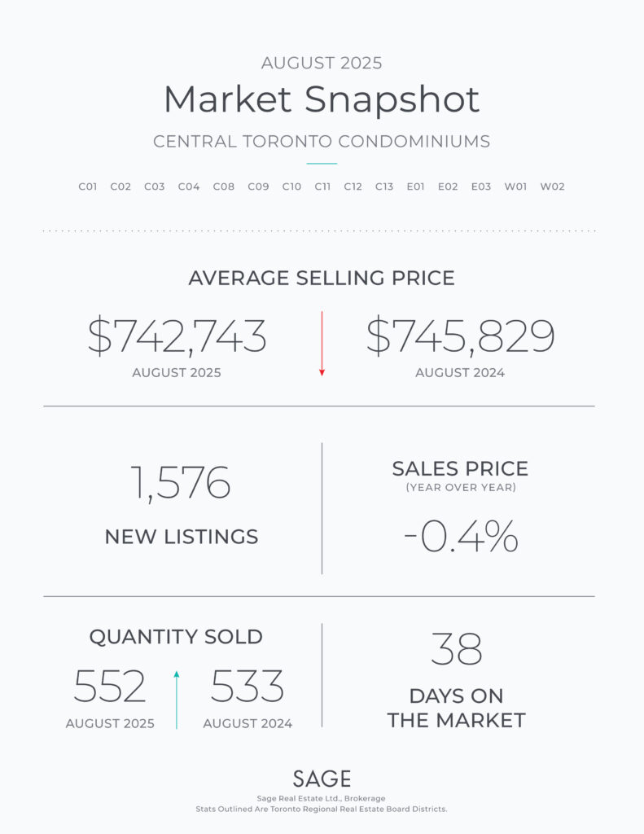The height and width of the screenshot is (834, 644).
Task: Click the 38 days on market figure
Action: pyautogui.click(x=456, y=649)
